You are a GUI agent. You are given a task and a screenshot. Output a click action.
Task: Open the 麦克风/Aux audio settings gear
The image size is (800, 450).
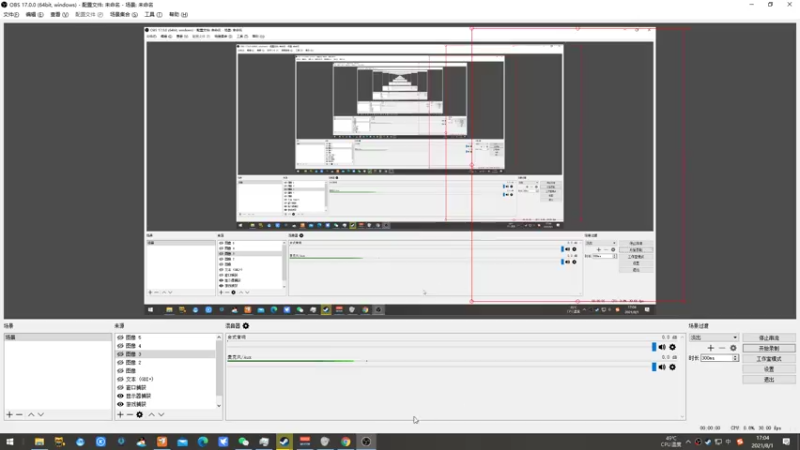672,367
